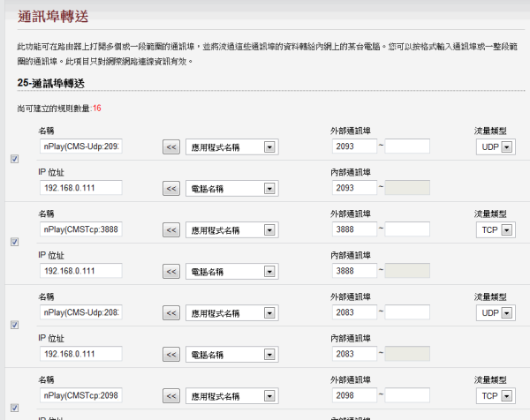Disable the nPlay(CMS-Udp:2083 rule checkbox
Viewport: 530px width, 420px height.
click(14, 325)
